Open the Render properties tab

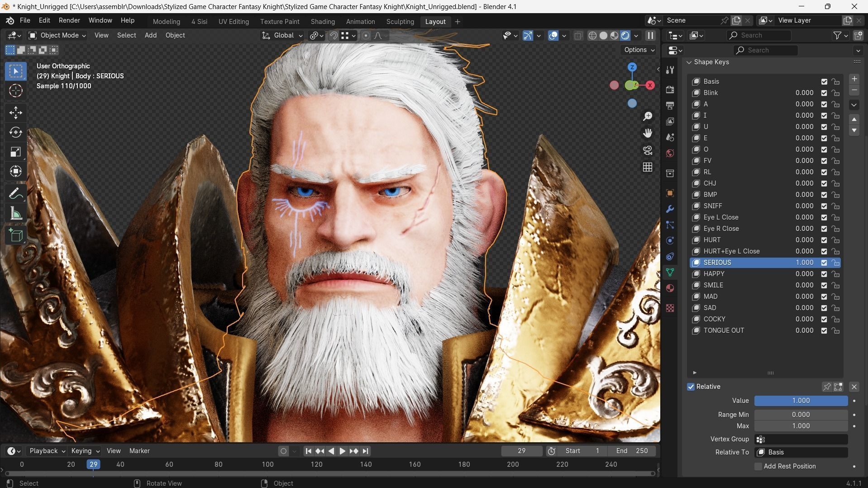tap(670, 90)
